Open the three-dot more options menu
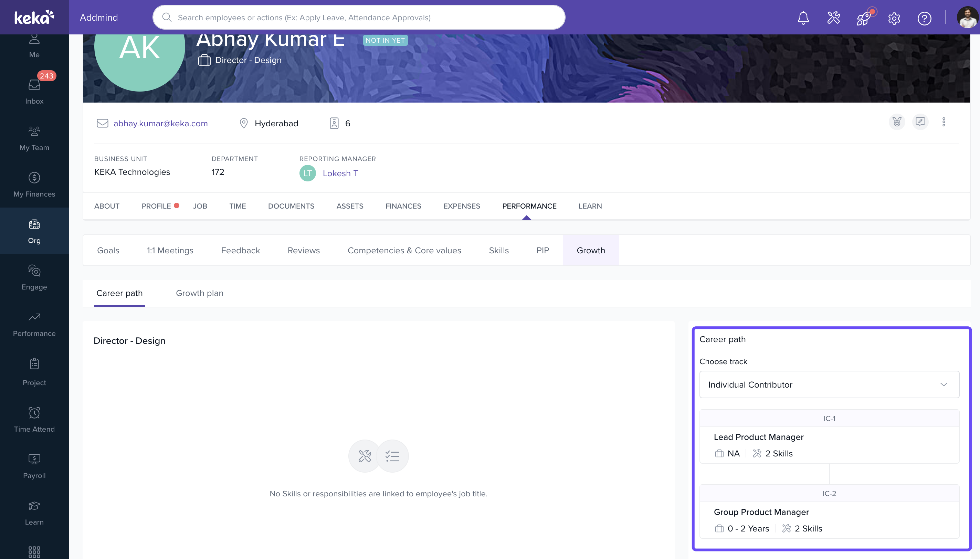980x559 pixels. (x=944, y=122)
